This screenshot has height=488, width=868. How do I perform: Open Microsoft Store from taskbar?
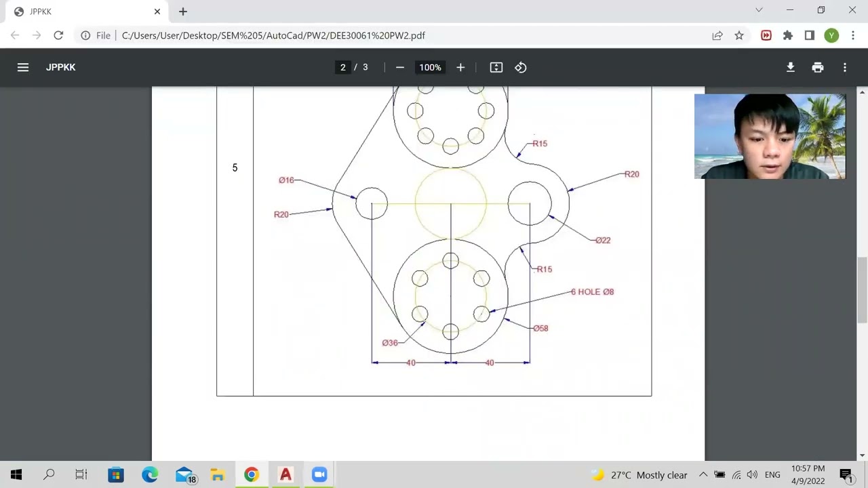point(116,474)
